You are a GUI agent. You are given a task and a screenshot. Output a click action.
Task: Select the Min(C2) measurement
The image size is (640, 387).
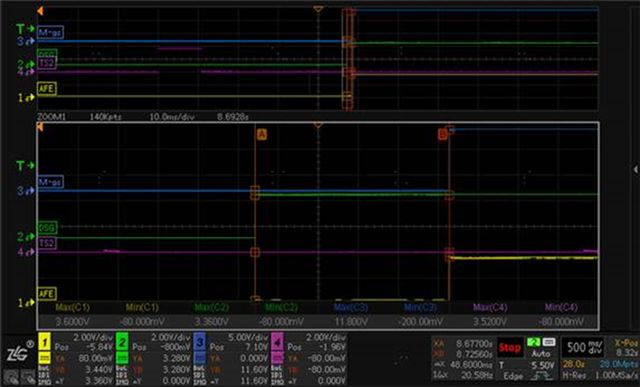[281, 307]
